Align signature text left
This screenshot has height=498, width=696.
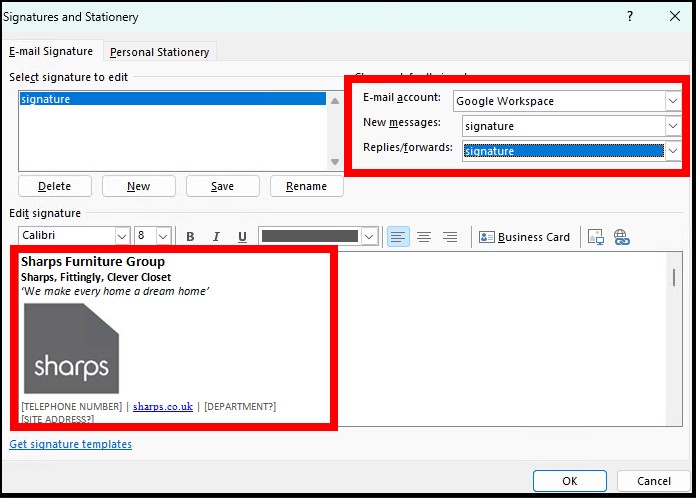pyautogui.click(x=398, y=237)
